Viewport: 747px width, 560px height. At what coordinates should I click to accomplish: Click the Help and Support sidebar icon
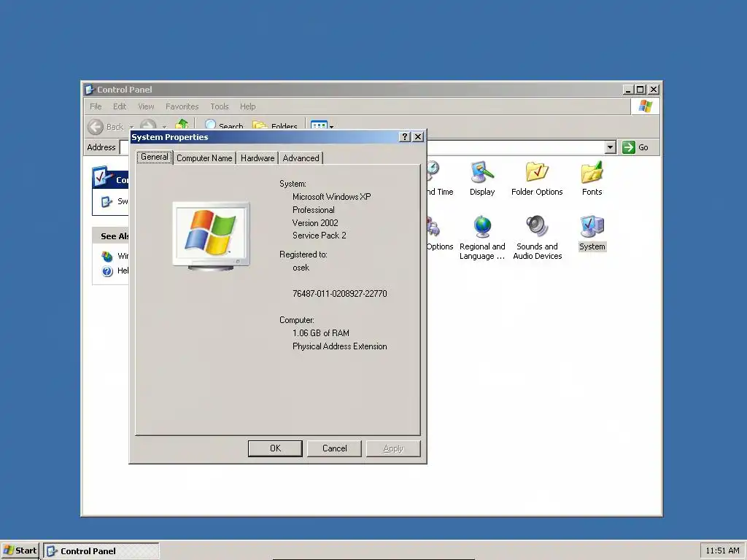click(107, 271)
